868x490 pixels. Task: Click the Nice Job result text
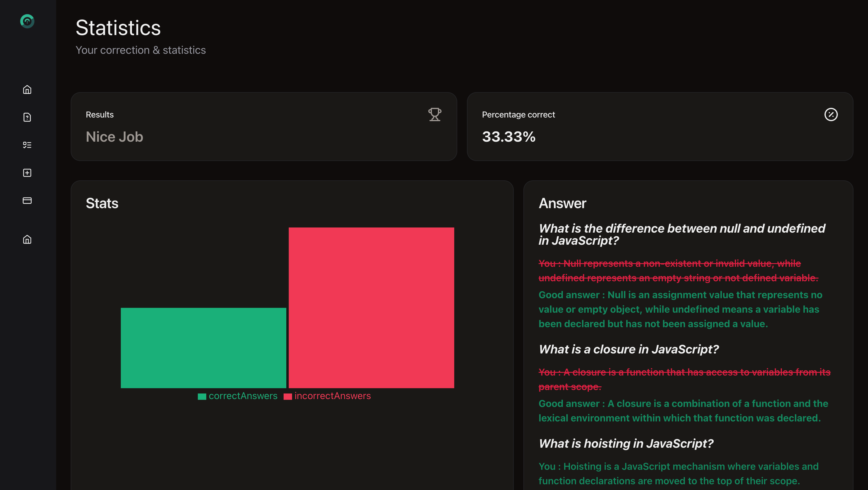click(114, 137)
